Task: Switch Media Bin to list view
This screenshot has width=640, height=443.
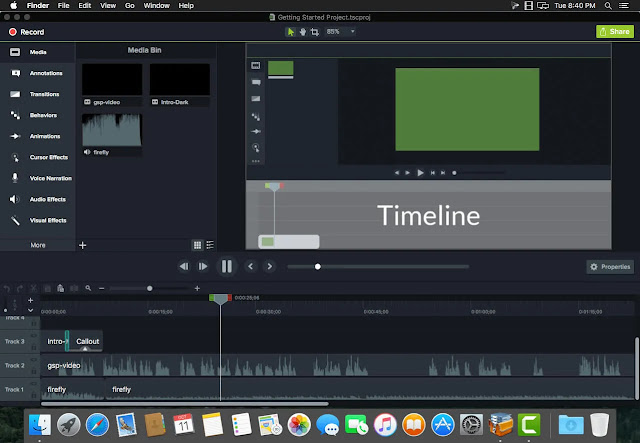Action: (x=210, y=245)
